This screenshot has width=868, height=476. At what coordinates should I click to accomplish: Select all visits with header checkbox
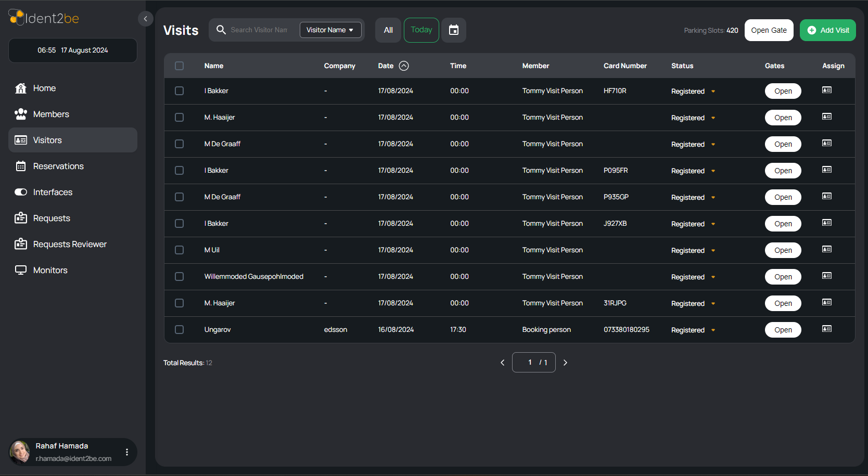pyautogui.click(x=180, y=66)
